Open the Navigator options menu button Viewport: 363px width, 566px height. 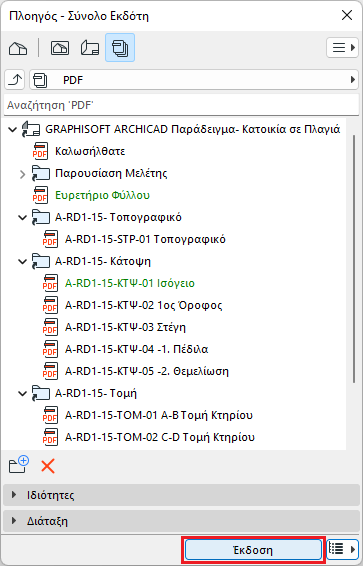[x=342, y=48]
